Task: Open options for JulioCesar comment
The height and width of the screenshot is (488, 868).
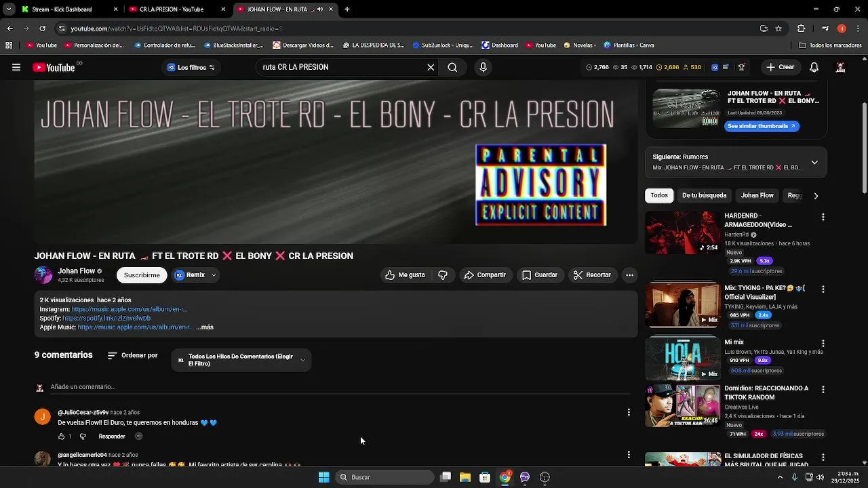Action: pos(629,412)
